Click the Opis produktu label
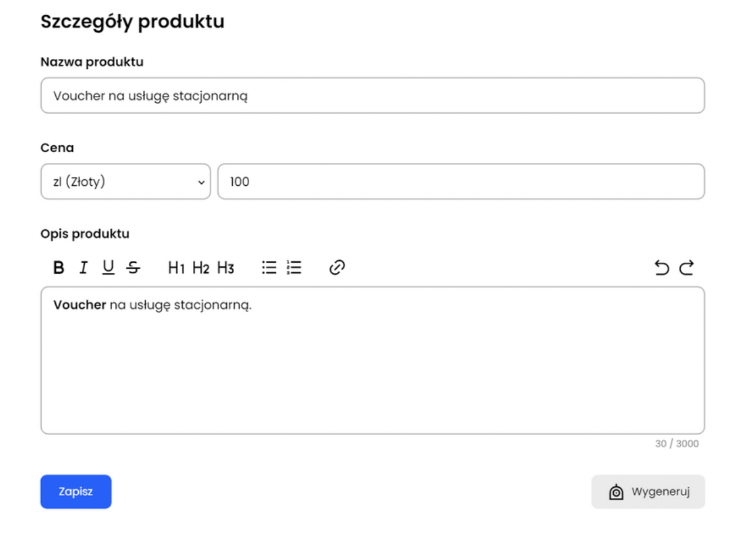This screenshot has height=542, width=756. (85, 234)
